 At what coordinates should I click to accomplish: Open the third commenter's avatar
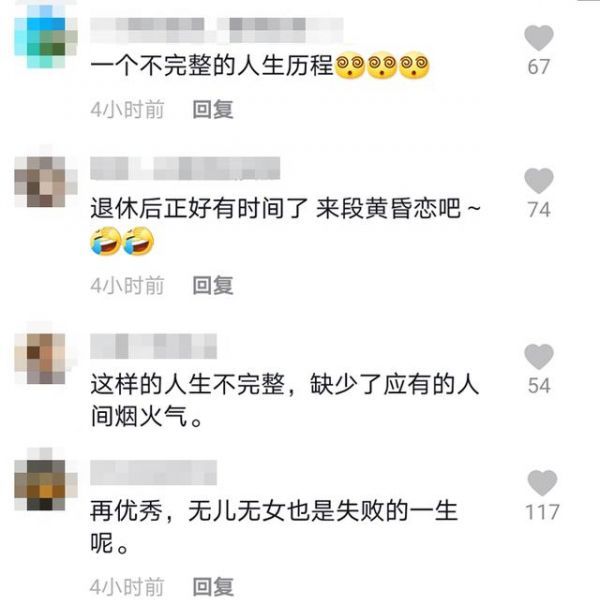click(x=46, y=353)
